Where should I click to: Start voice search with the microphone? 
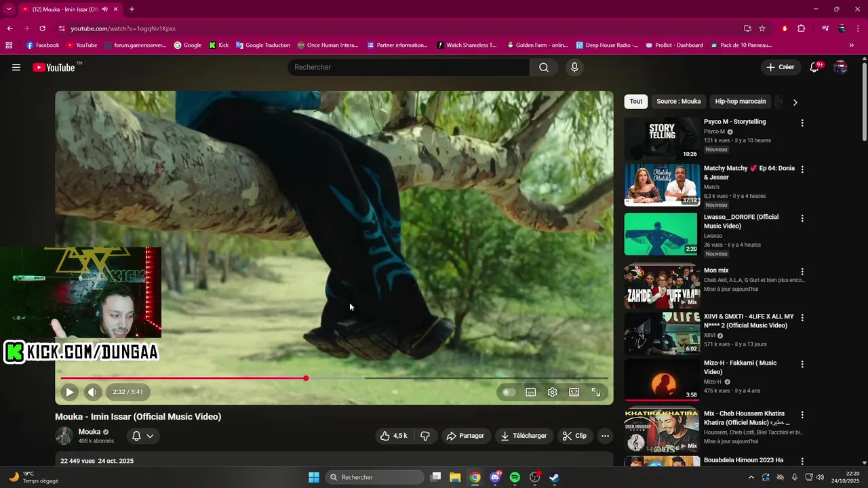[574, 67]
